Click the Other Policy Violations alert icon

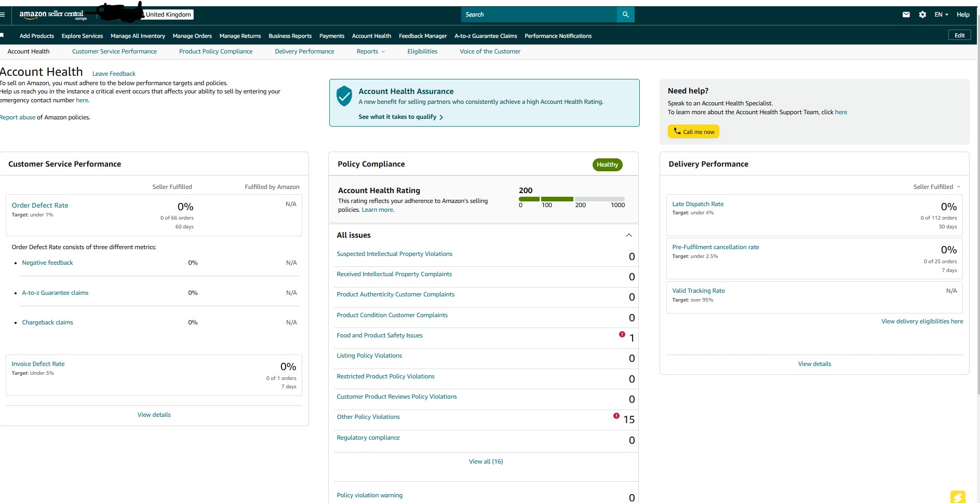pos(616,416)
